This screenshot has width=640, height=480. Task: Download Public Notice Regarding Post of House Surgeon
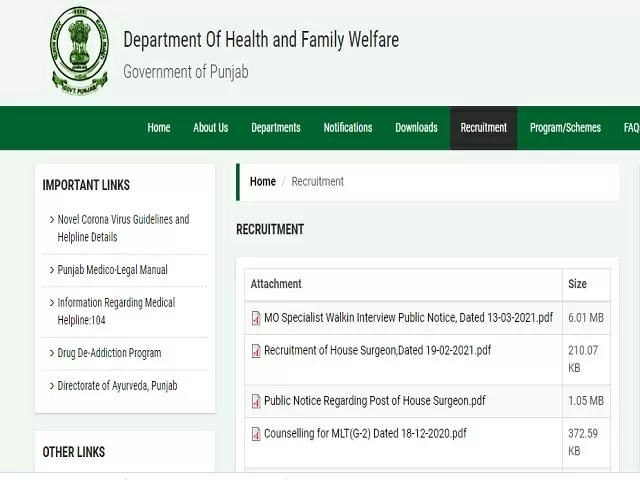click(375, 401)
